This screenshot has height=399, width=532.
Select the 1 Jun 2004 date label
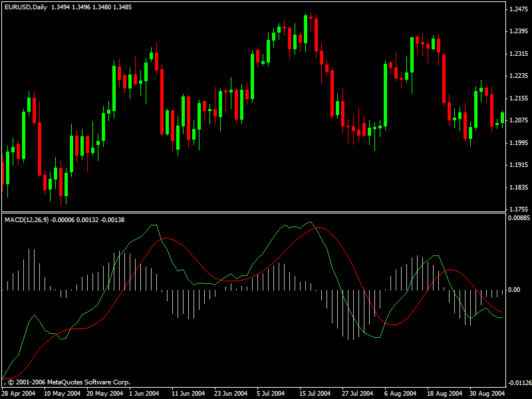144,394
